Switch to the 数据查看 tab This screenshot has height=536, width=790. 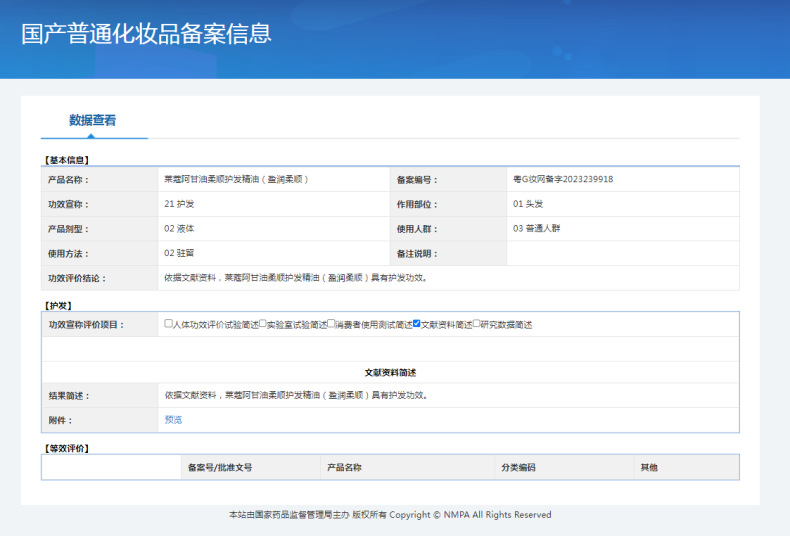(93, 120)
